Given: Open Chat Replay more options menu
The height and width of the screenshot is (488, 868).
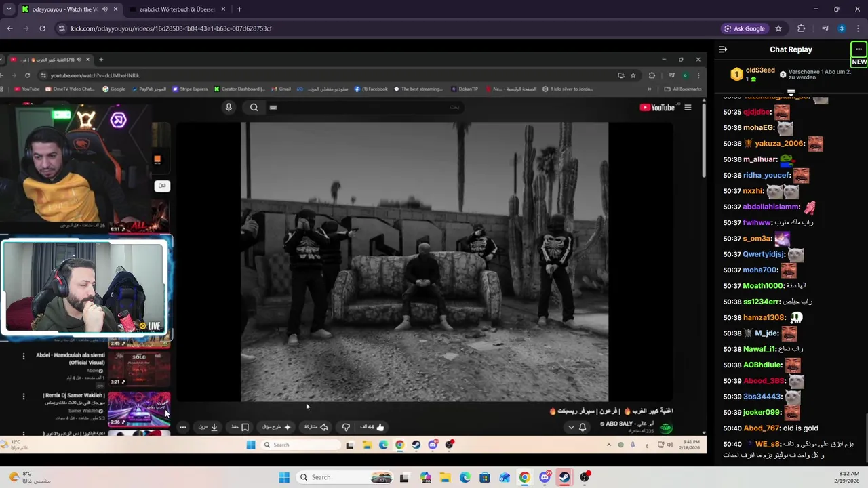Looking at the screenshot, I should 859,49.
